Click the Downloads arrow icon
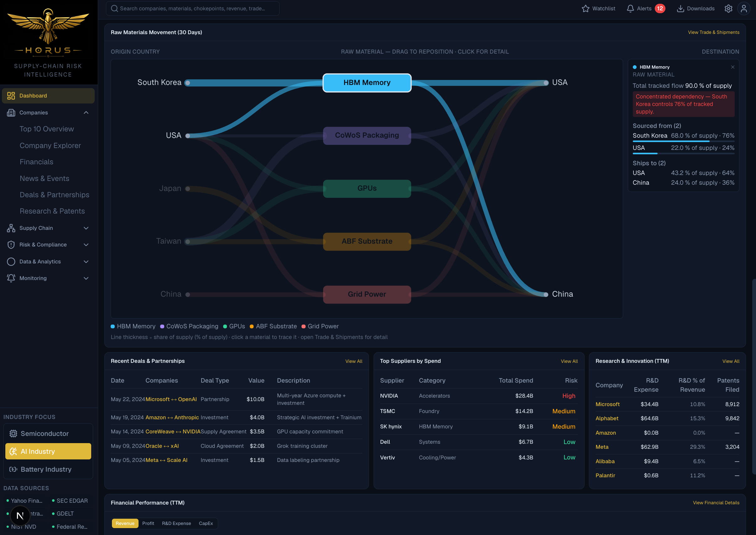The image size is (756, 535). click(x=680, y=8)
